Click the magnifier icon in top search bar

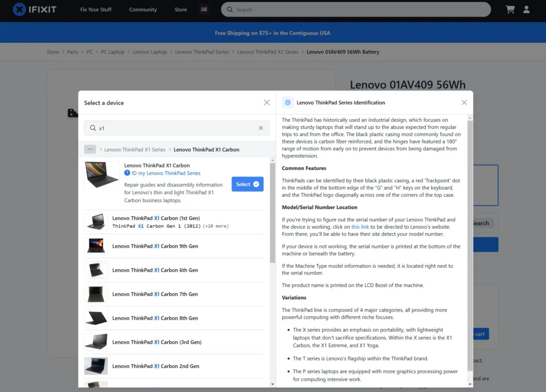[x=230, y=10]
